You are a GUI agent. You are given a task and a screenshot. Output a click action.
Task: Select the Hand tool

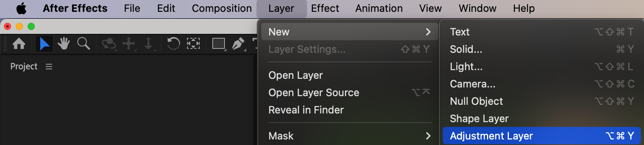pos(64,44)
